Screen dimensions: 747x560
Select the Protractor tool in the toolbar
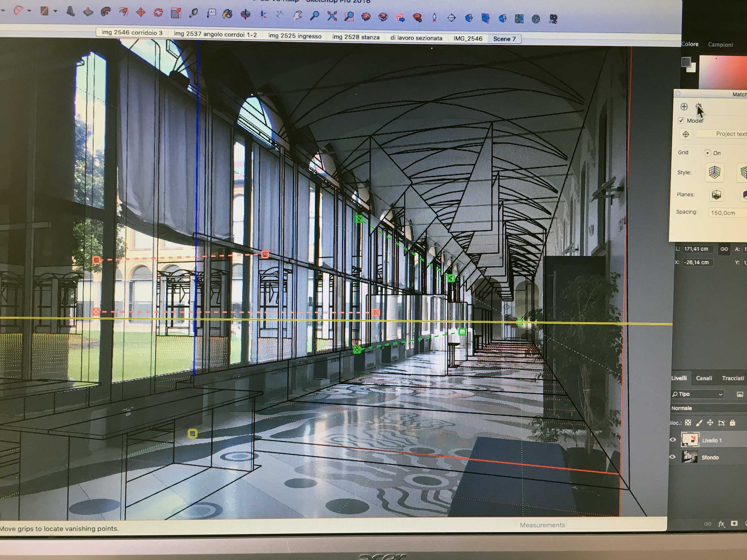[x=18, y=11]
